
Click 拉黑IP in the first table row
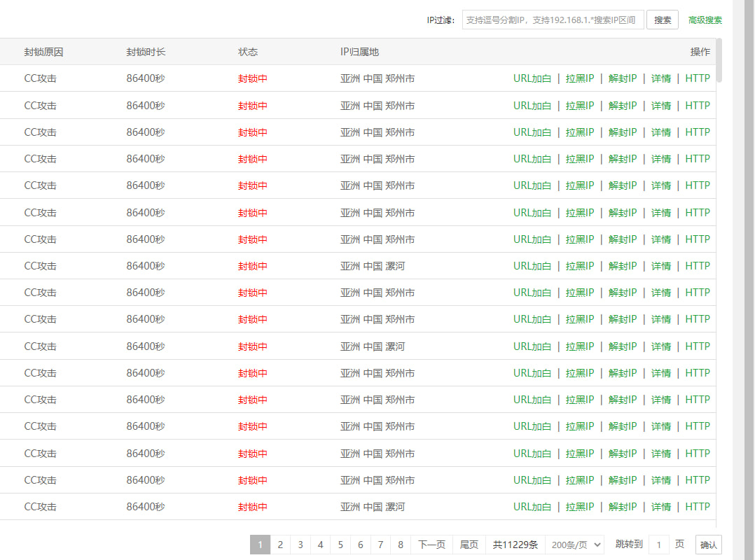point(579,79)
